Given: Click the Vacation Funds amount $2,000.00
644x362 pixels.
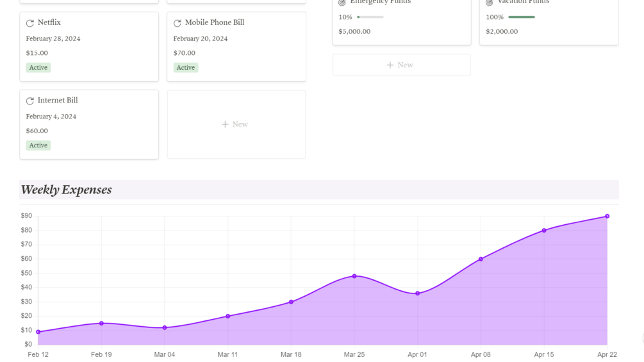Looking at the screenshot, I should (x=502, y=31).
